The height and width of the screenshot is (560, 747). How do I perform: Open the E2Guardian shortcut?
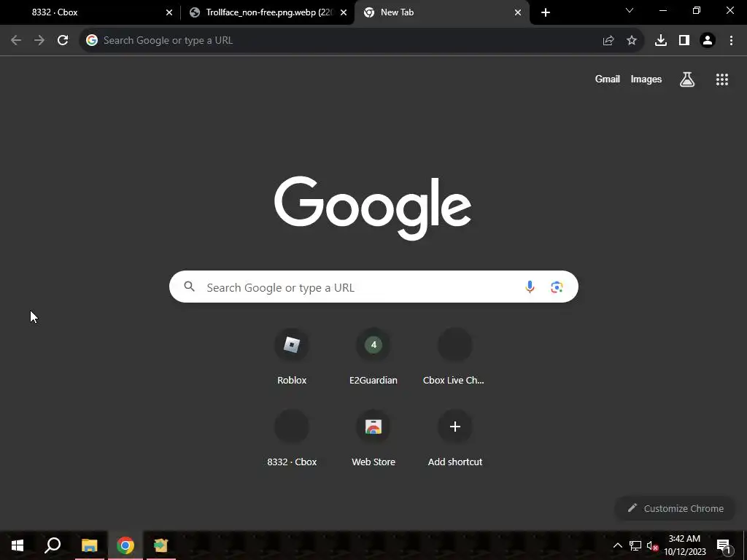point(373,356)
